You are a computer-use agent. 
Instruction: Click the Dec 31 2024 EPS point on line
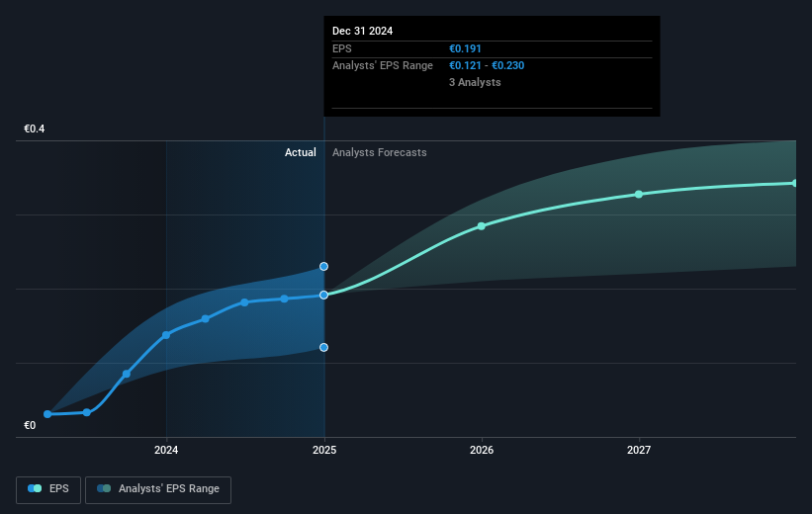tap(323, 295)
